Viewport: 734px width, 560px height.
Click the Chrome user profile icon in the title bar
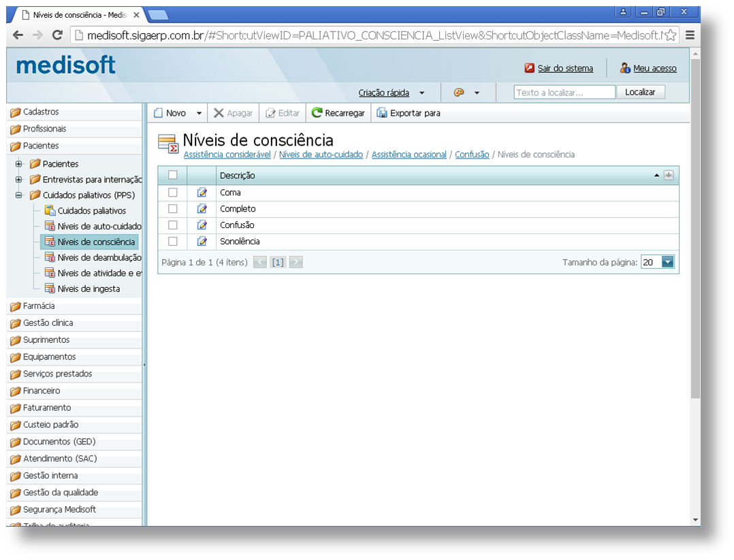(x=623, y=12)
